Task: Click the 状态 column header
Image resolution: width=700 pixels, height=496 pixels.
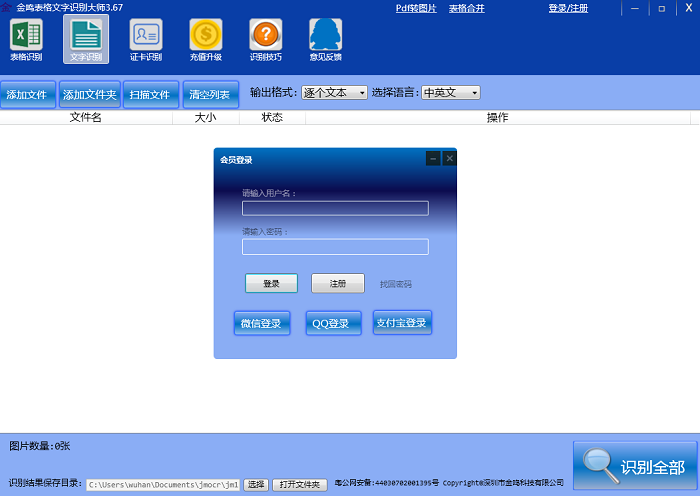Action: (x=272, y=117)
